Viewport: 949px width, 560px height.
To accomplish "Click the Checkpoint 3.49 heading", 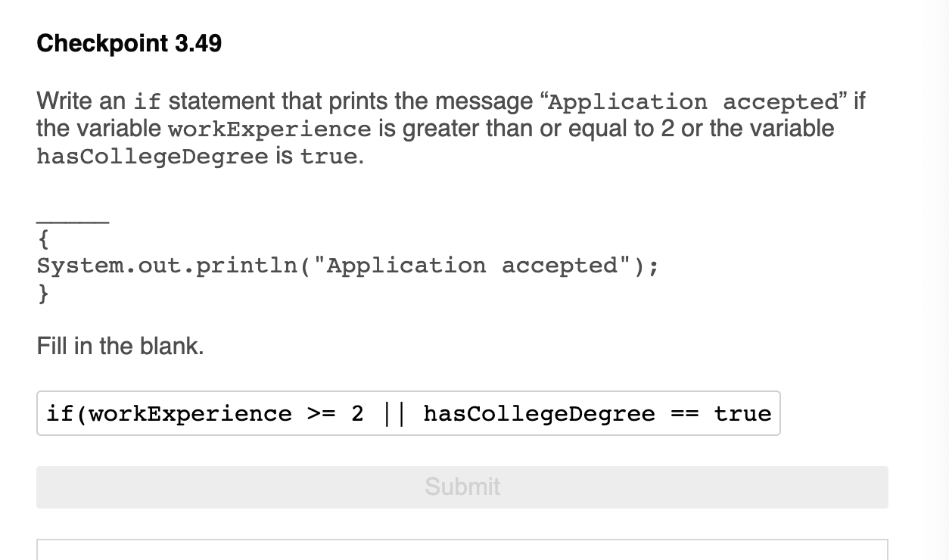I will pos(129,43).
